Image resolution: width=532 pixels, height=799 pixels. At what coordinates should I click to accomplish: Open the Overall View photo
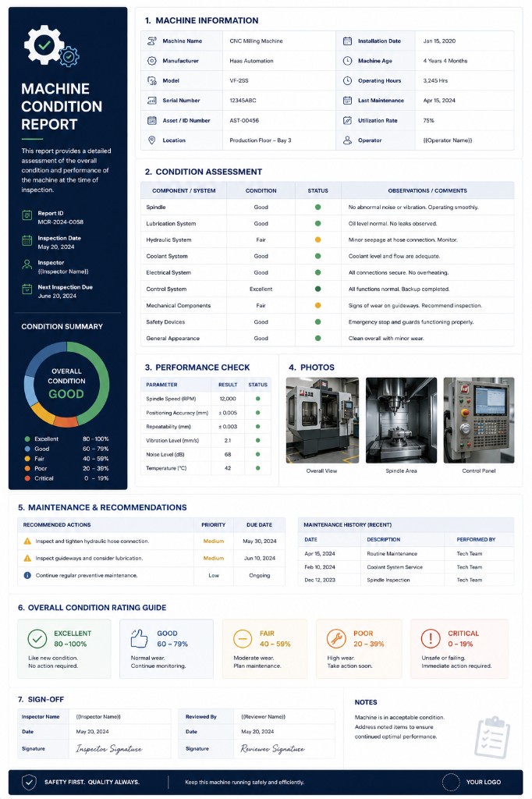tap(322, 421)
